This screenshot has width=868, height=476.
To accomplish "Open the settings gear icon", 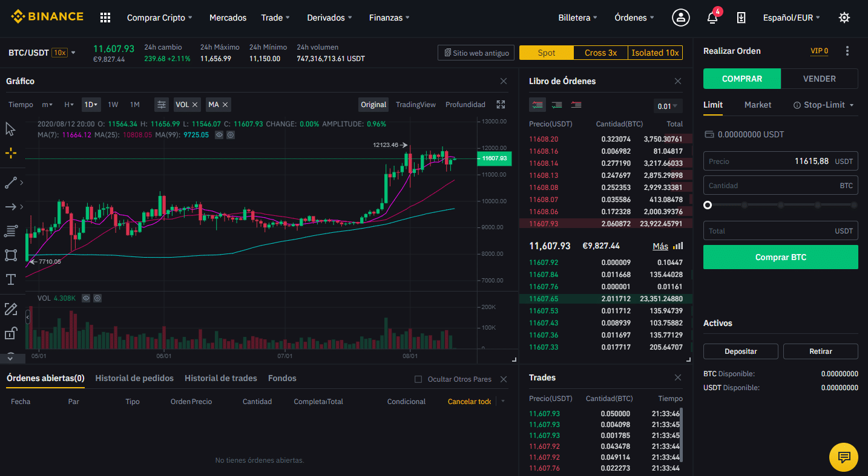I will (844, 18).
